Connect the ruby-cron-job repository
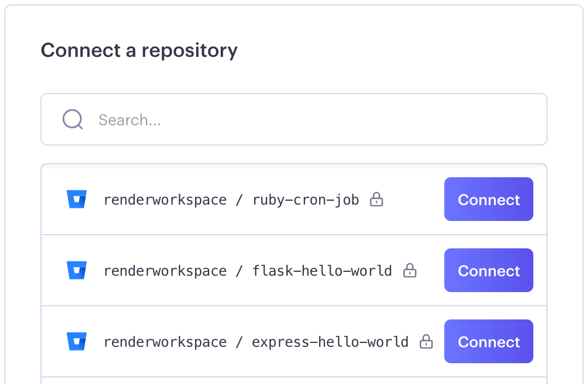 [x=488, y=199]
